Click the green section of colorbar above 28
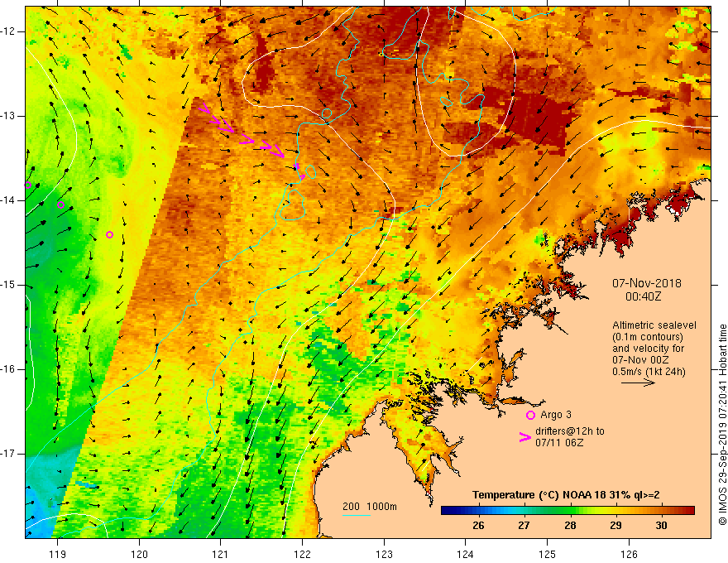This screenshot has height=563, width=728. point(570,511)
